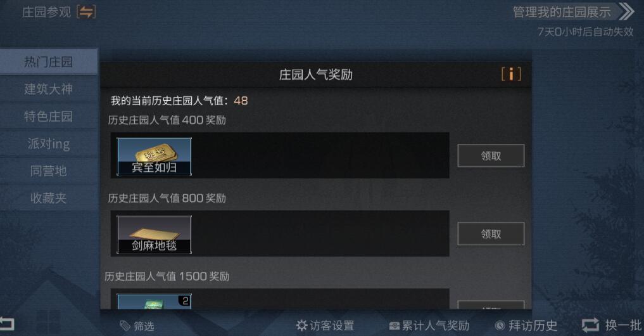Screen dimensions: 644x336
Task: Open the 特色庄园 tab
Action: pos(49,116)
